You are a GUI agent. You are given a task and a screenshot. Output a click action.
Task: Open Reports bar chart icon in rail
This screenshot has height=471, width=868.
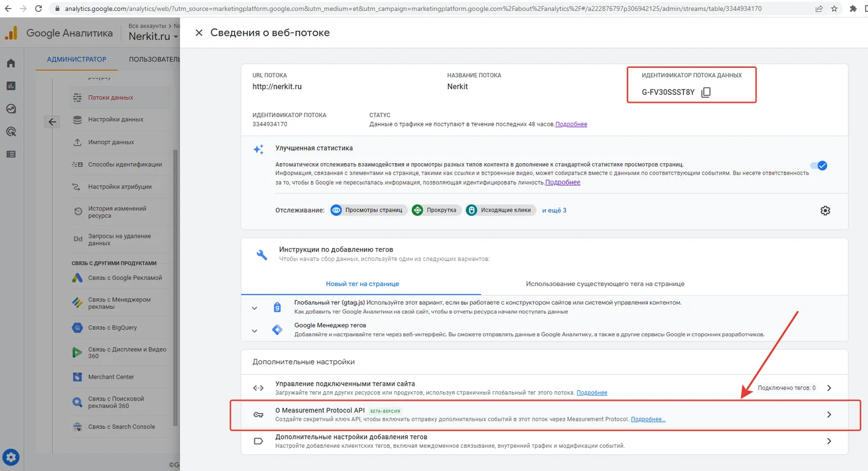coord(11,86)
